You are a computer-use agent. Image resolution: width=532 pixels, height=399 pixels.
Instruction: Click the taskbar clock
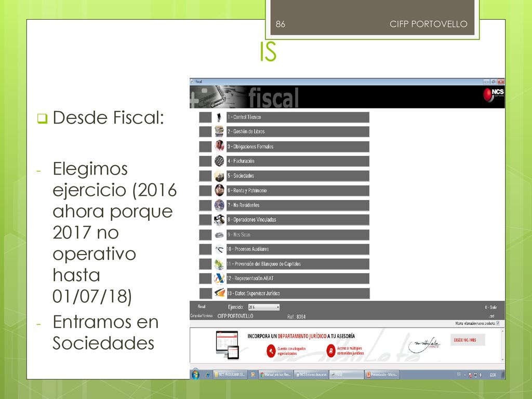[x=493, y=375]
